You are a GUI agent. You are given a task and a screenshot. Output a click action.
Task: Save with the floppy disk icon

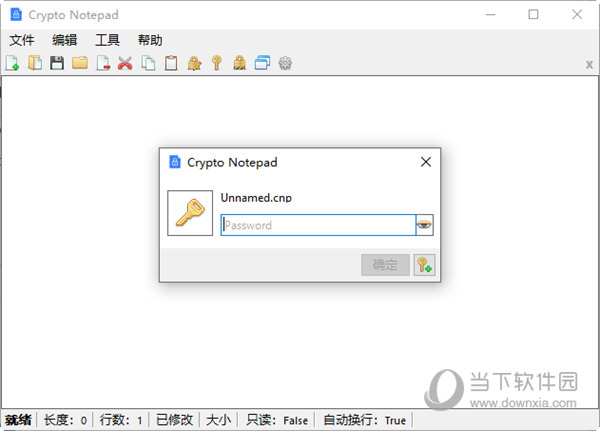(57, 63)
